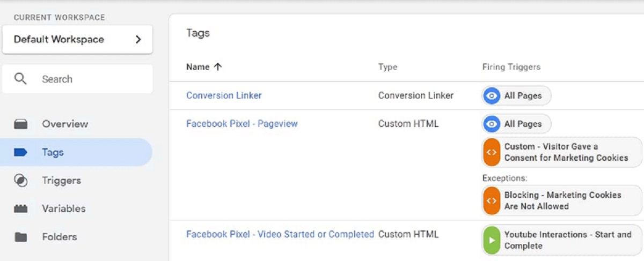Click the All Pages trigger chip for Facebook Pixel Pageview
The image size is (644, 261).
(516, 124)
